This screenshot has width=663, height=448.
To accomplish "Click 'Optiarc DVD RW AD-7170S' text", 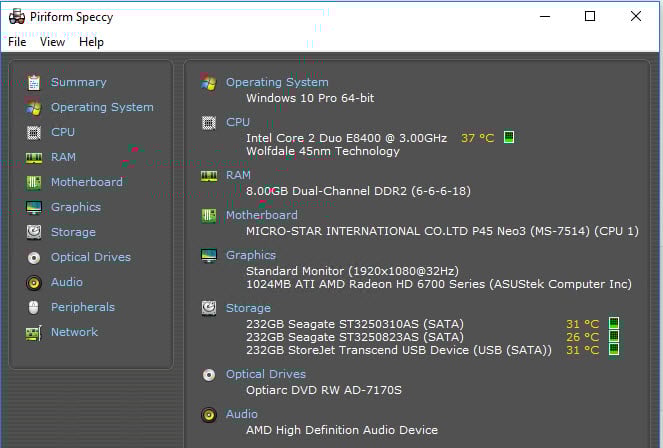I will click(324, 390).
